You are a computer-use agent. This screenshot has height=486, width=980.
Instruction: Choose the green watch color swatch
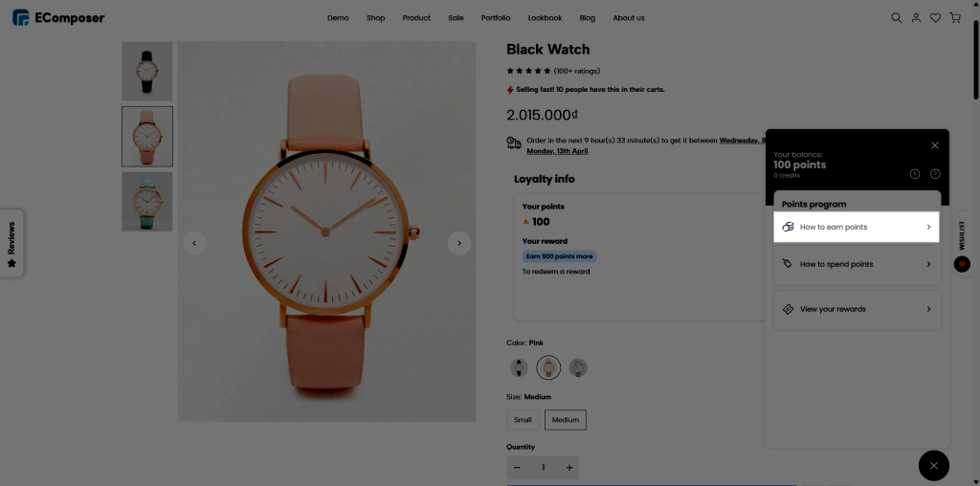click(578, 367)
